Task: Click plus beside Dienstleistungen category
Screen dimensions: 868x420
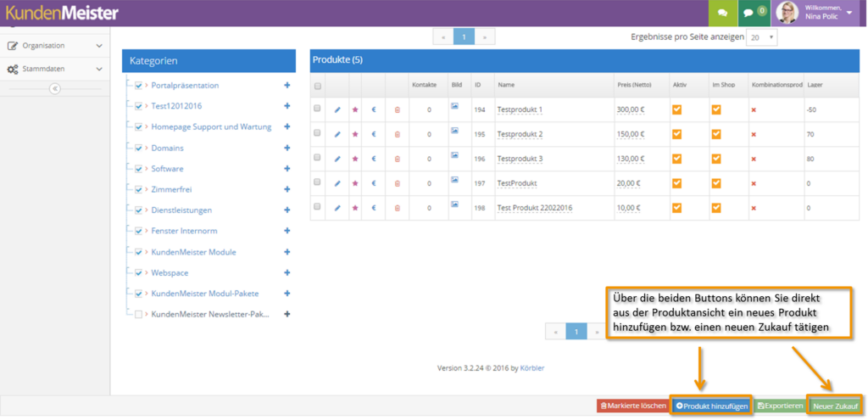Action: click(x=287, y=210)
